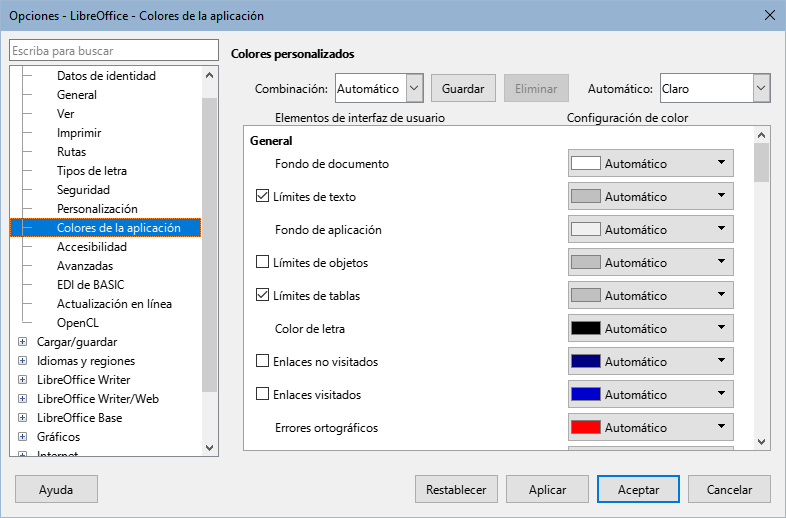Open the Seguridad options page

tap(83, 190)
